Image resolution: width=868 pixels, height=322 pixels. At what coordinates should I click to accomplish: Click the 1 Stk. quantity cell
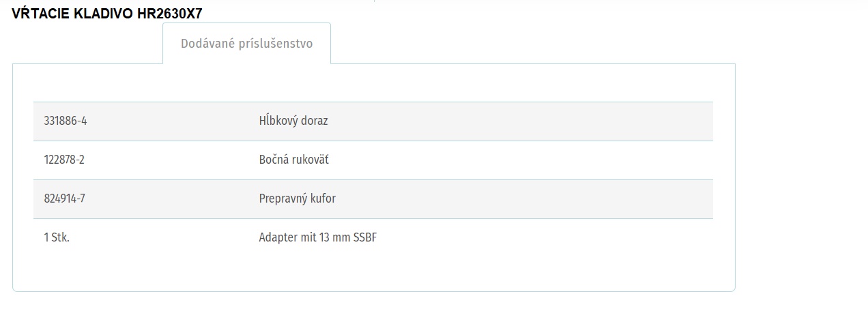pyautogui.click(x=57, y=237)
